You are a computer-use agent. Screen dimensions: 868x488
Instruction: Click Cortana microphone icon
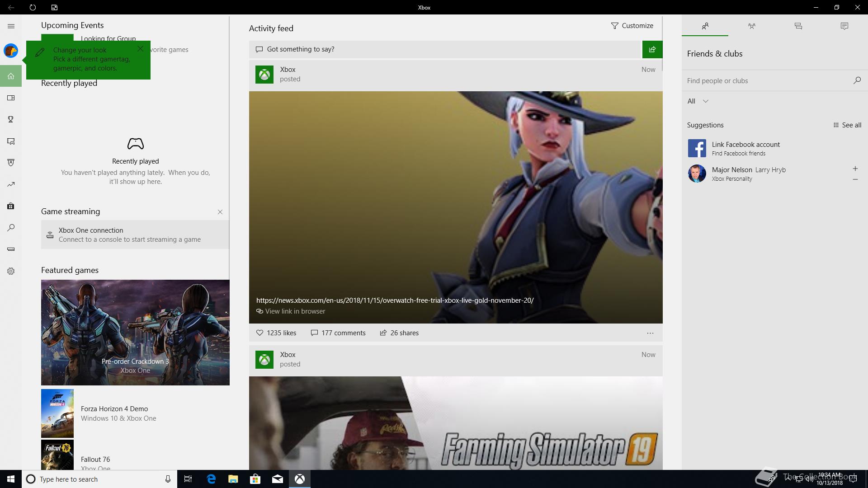168,479
